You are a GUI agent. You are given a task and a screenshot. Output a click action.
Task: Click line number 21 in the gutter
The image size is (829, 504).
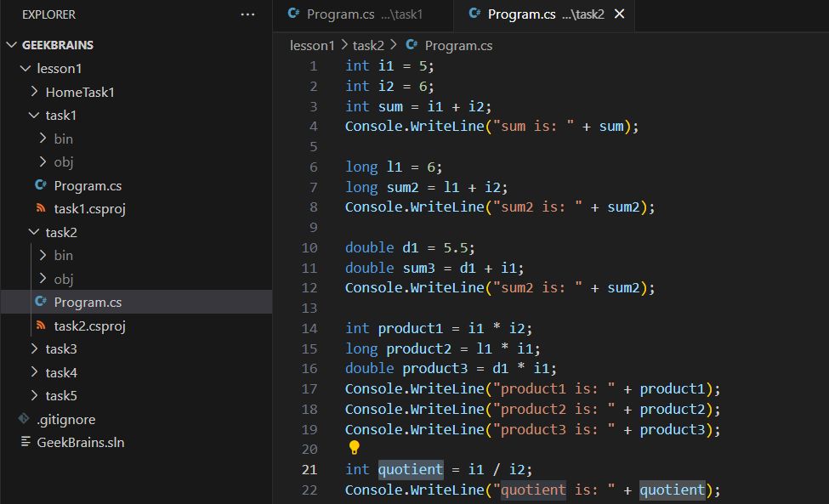click(x=309, y=469)
